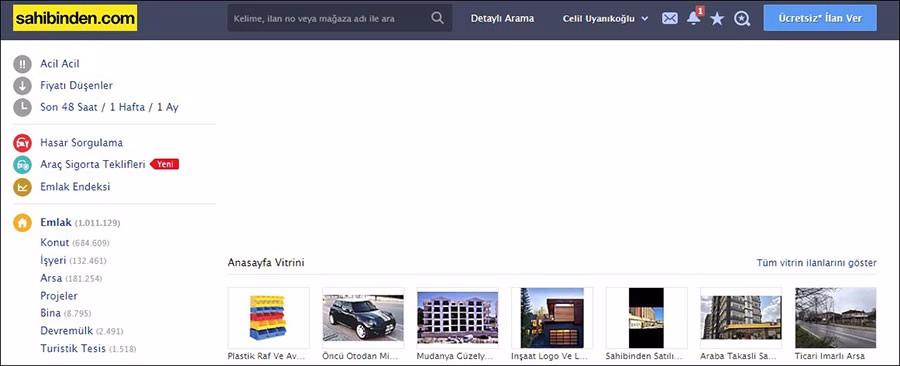900x366 pixels.
Task: Open notifications bell icon
Action: click(x=693, y=18)
